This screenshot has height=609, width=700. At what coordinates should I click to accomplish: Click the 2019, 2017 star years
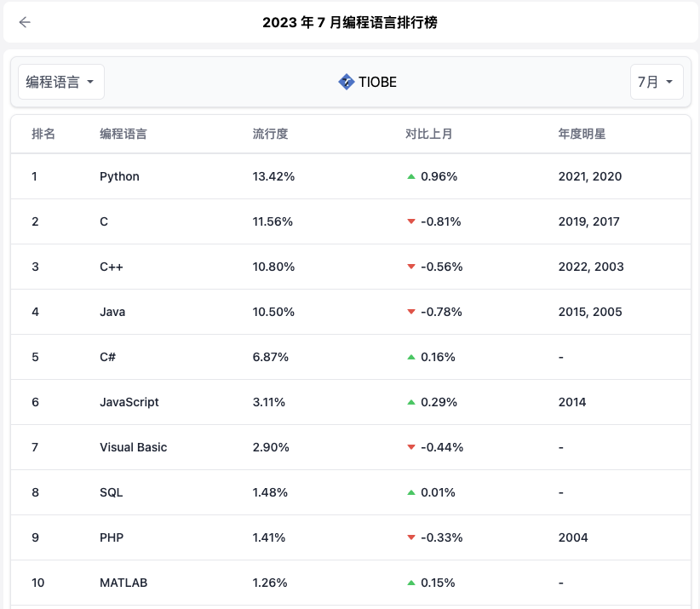[x=588, y=222]
